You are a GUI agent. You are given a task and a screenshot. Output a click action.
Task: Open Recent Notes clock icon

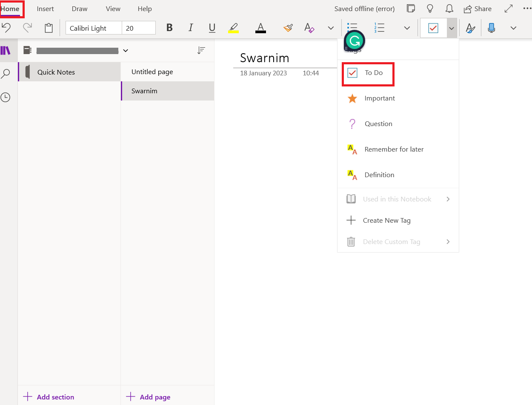click(5, 97)
